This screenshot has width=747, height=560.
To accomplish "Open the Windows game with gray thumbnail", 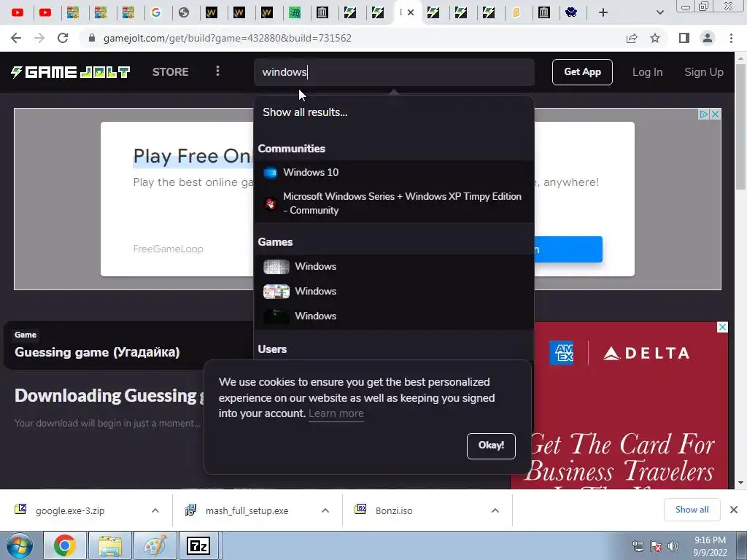I will pyautogui.click(x=393, y=267).
